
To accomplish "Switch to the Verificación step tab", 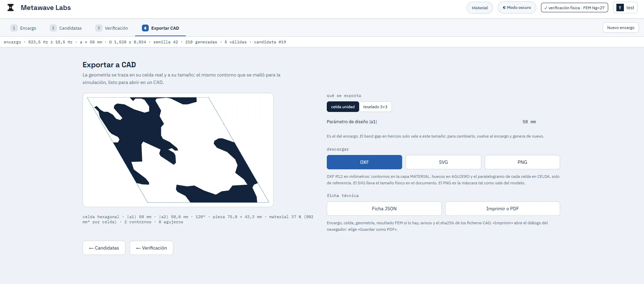I will pos(112,28).
